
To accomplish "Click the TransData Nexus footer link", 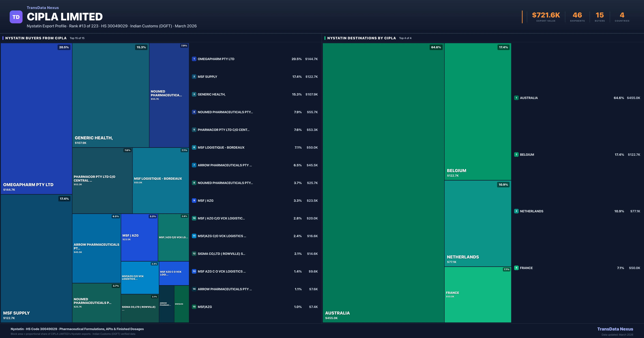I will pyautogui.click(x=615, y=329).
